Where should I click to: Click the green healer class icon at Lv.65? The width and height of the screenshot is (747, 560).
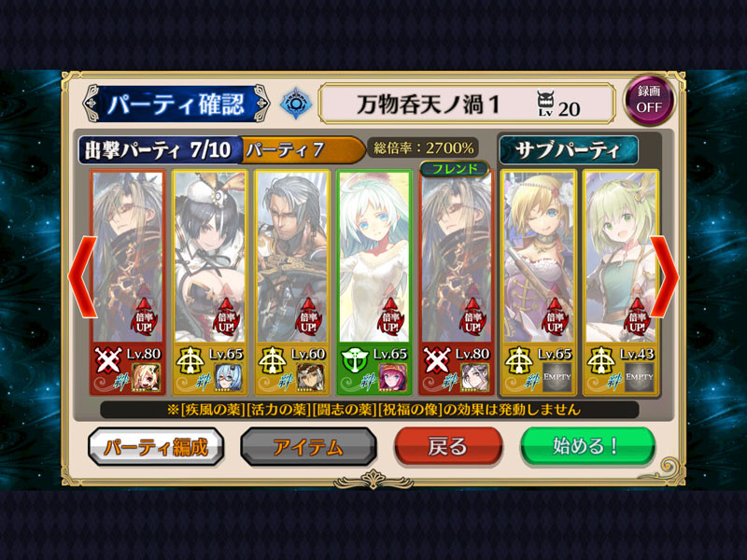click(355, 360)
